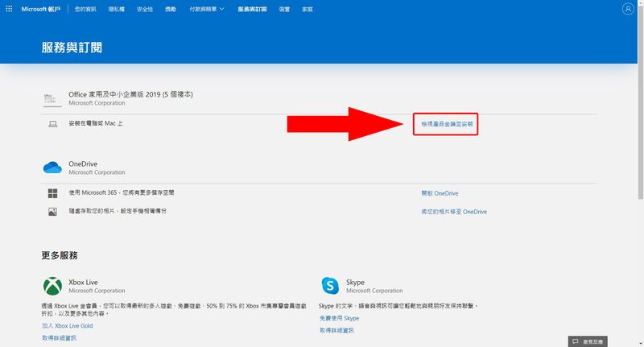The image size is (644, 347).
Task: Click the 更多服務 section heading
Action: pos(60,255)
